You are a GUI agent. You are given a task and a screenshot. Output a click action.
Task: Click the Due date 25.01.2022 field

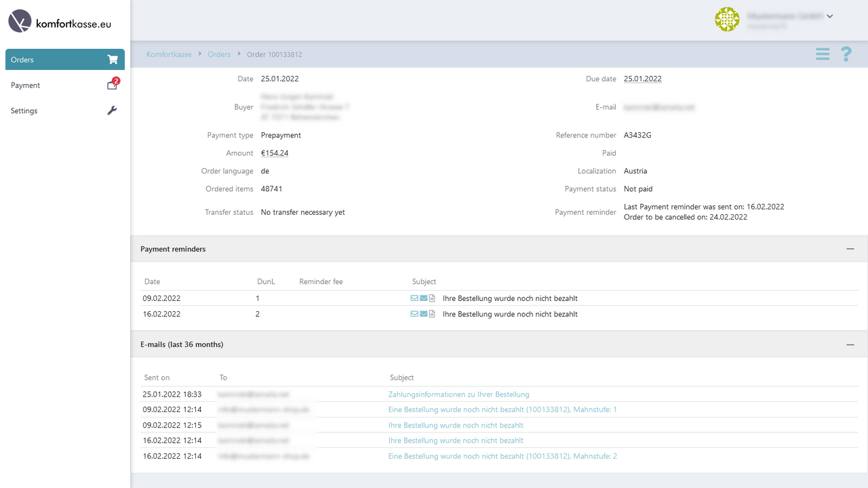pyautogui.click(x=642, y=79)
